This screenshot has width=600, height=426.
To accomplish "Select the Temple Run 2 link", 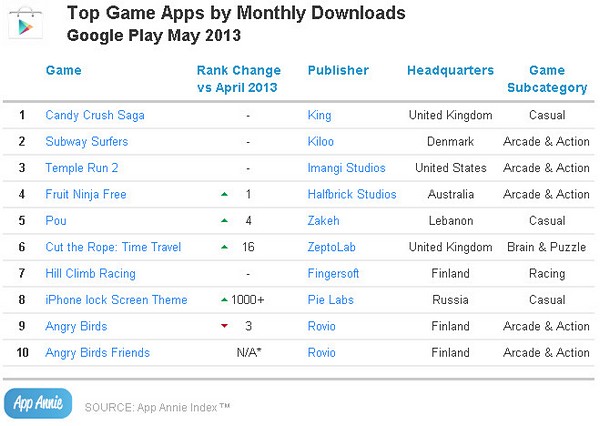I will (x=82, y=168).
